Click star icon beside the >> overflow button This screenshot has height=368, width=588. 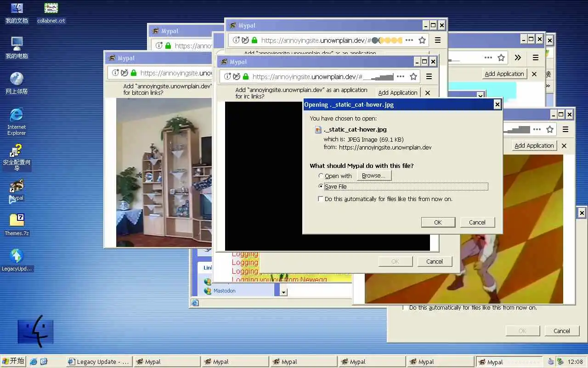501,57
